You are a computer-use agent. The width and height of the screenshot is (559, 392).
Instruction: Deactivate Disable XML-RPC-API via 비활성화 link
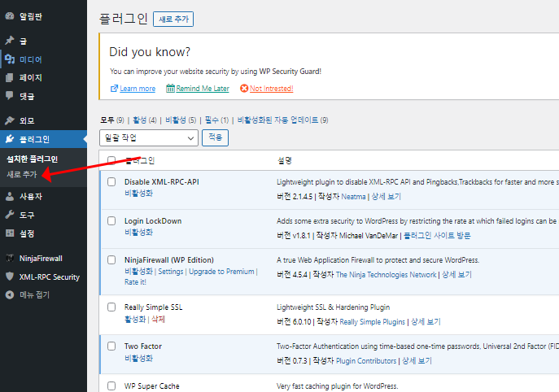pos(138,193)
